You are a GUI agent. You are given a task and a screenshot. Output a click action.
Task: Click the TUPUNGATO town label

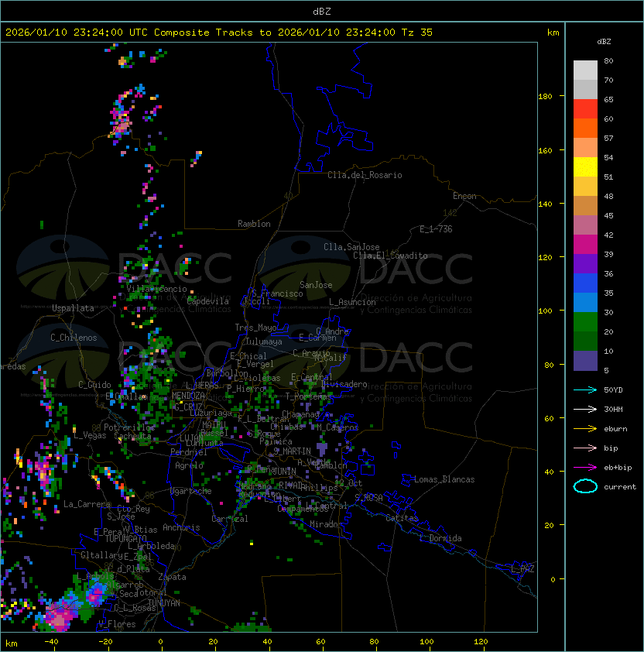125,539
